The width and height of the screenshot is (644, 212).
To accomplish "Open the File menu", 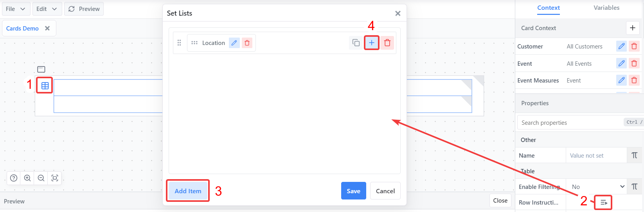I will [16, 9].
